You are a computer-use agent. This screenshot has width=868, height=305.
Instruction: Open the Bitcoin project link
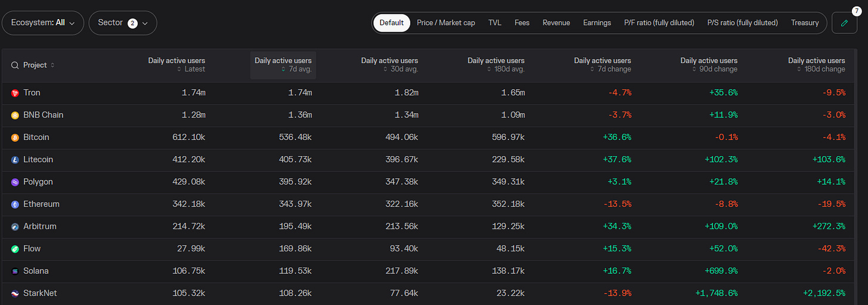click(36, 138)
